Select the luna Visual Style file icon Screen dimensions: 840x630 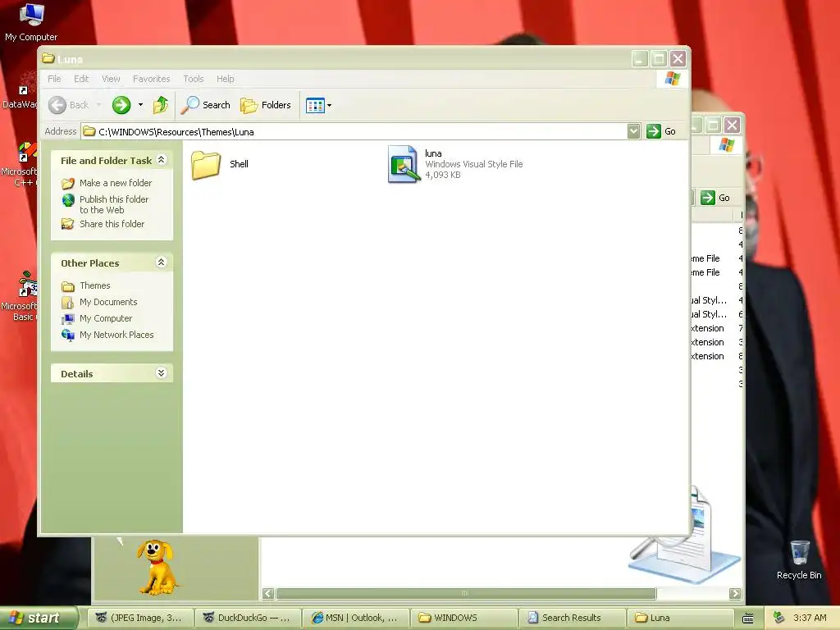click(403, 164)
